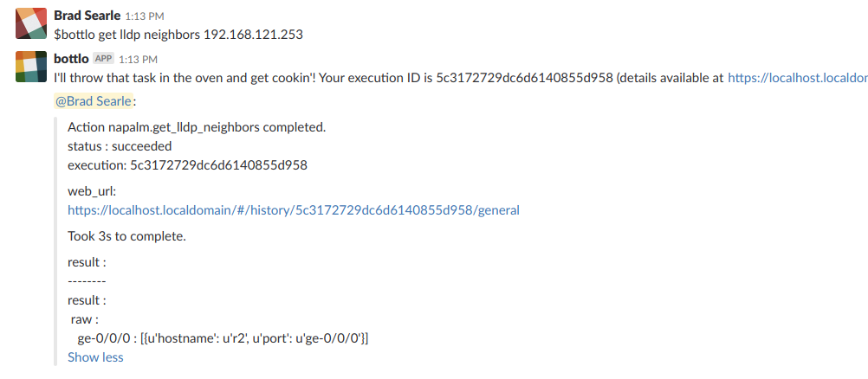Click the 'execution:' line in the attachment
Screen dimensions: 868x379
click(x=187, y=164)
